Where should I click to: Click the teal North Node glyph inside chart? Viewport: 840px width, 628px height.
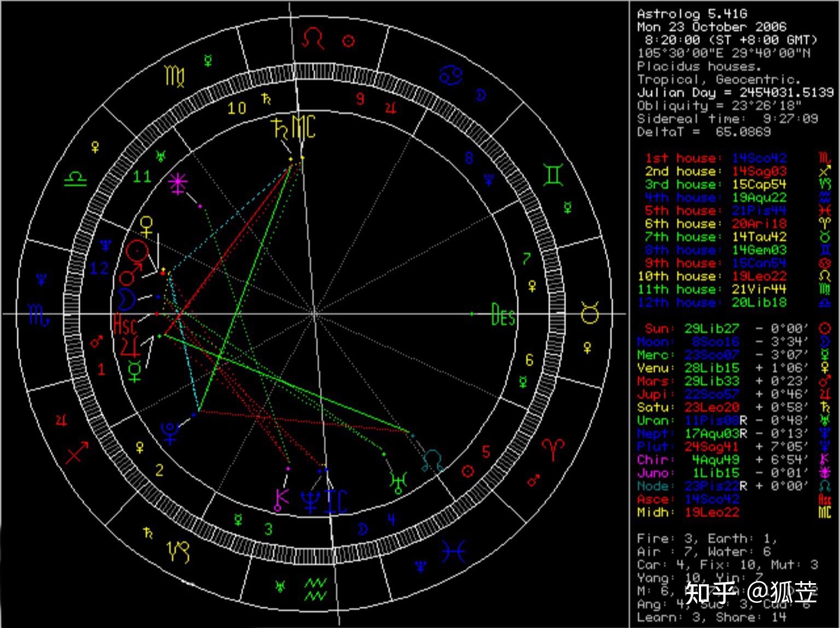click(x=433, y=460)
